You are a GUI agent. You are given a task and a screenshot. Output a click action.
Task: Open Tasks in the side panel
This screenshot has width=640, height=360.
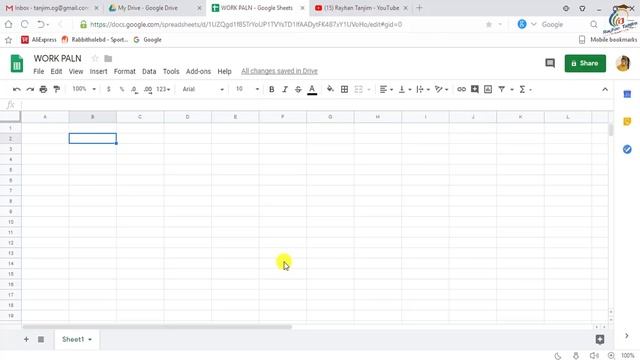627,149
